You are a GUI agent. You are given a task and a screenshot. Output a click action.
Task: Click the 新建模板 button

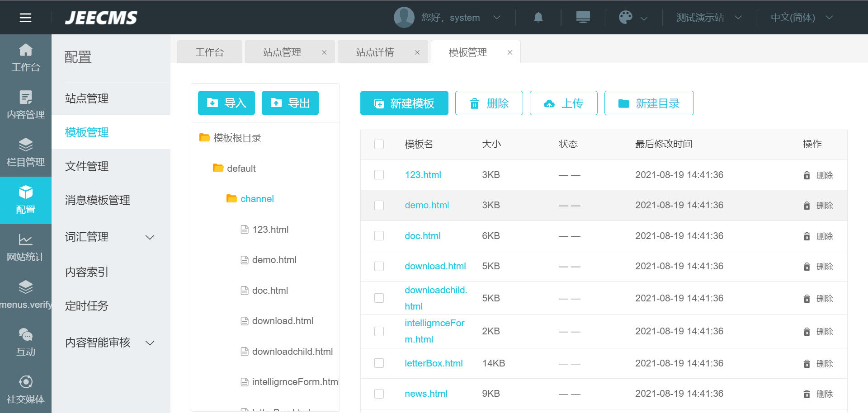coord(404,103)
